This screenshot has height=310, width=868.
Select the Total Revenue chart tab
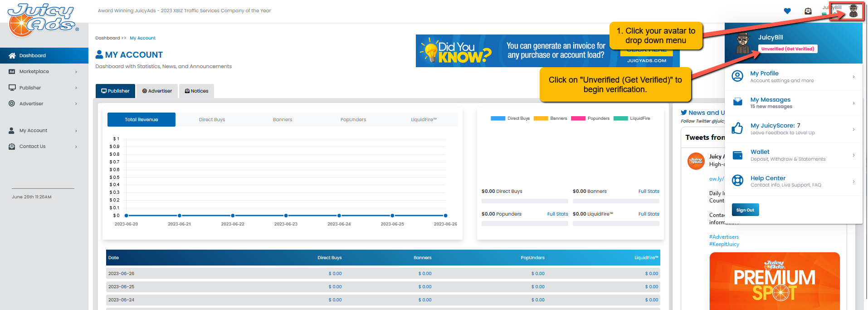[141, 119]
